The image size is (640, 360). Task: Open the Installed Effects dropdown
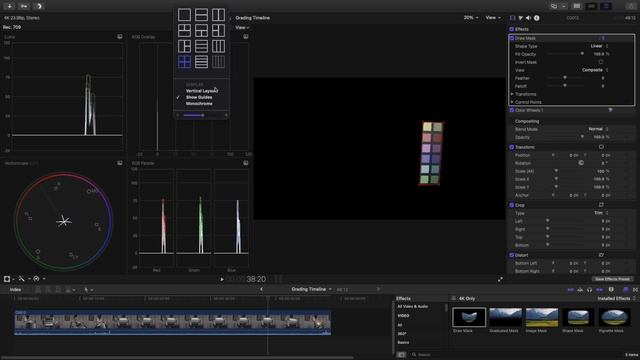tap(616, 299)
